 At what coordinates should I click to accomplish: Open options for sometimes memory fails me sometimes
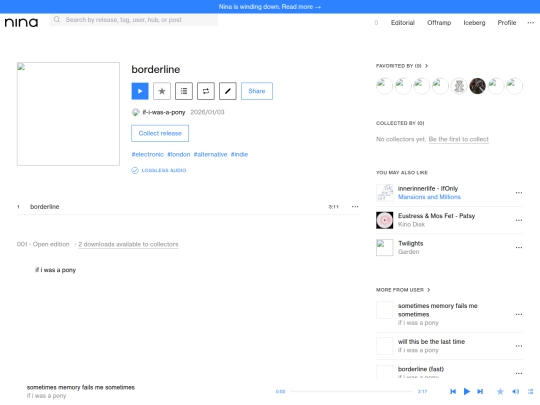(x=519, y=314)
